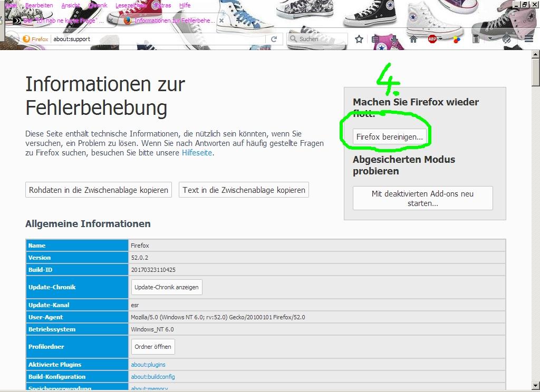Click the Adblock Plus ABP icon
The image size is (540, 392).
coord(432,39)
